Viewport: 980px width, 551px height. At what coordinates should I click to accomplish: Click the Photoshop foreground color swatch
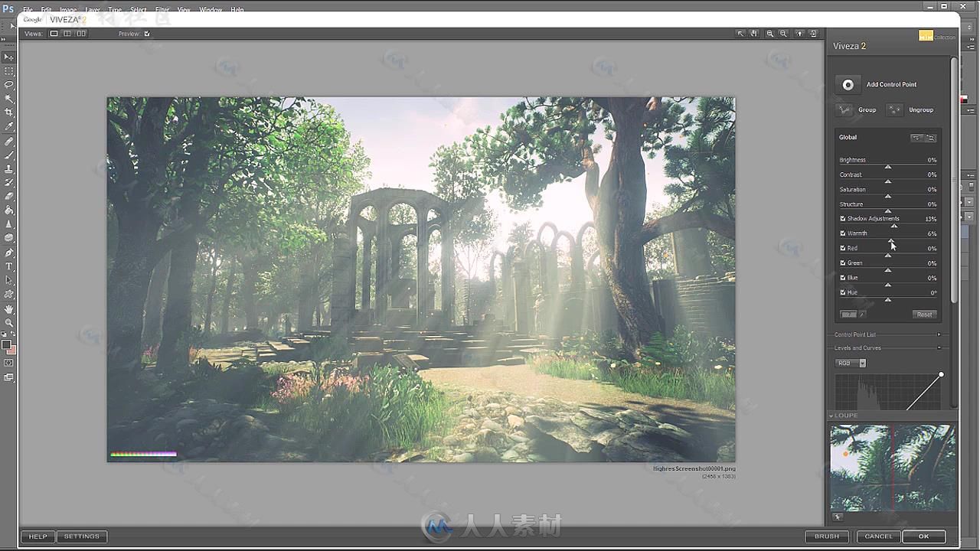coord(7,345)
